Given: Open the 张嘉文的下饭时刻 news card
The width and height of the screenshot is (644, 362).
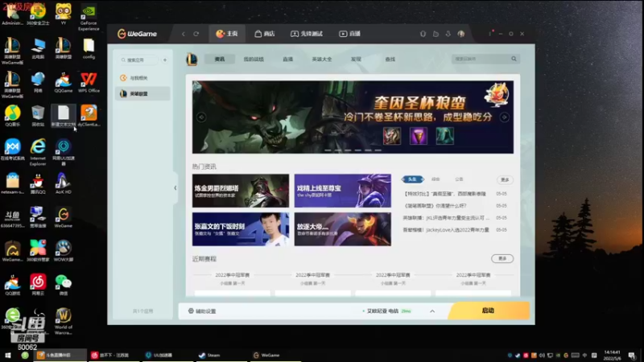Looking at the screenshot, I should (241, 229).
